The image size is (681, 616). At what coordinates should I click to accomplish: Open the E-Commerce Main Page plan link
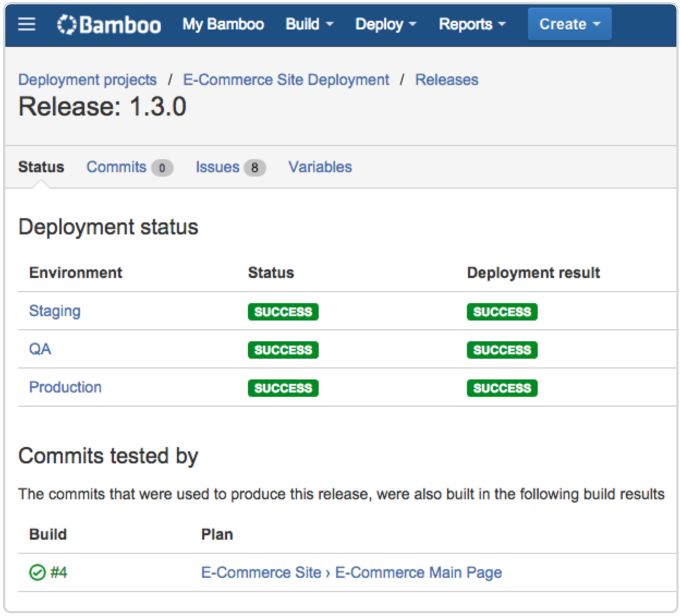click(x=418, y=572)
